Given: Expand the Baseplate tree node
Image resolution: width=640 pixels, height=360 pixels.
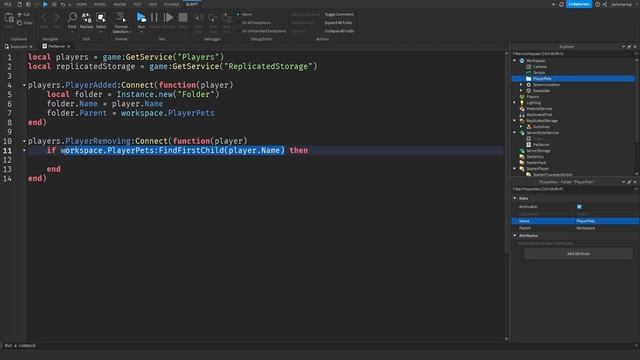Looking at the screenshot, I should point(521,91).
